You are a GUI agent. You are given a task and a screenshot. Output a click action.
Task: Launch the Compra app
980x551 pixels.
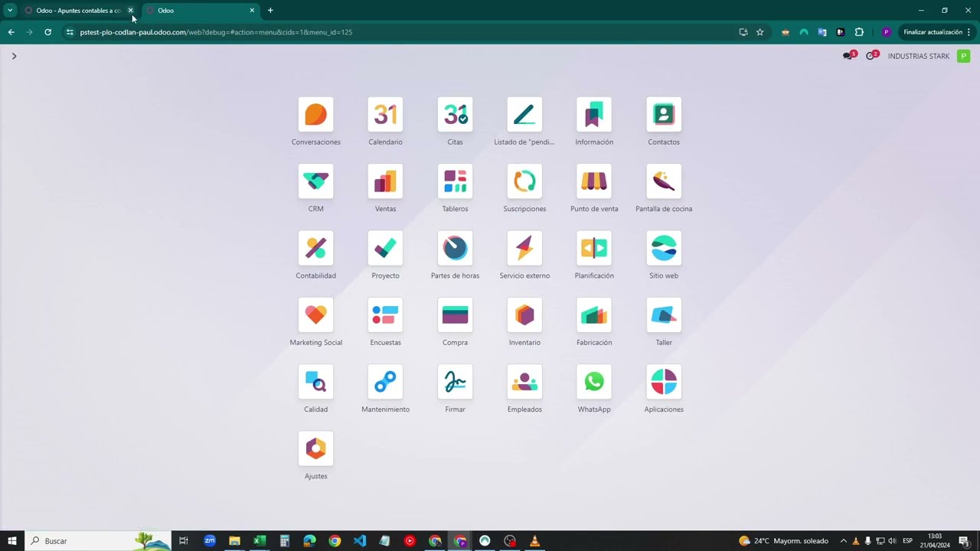click(x=455, y=315)
